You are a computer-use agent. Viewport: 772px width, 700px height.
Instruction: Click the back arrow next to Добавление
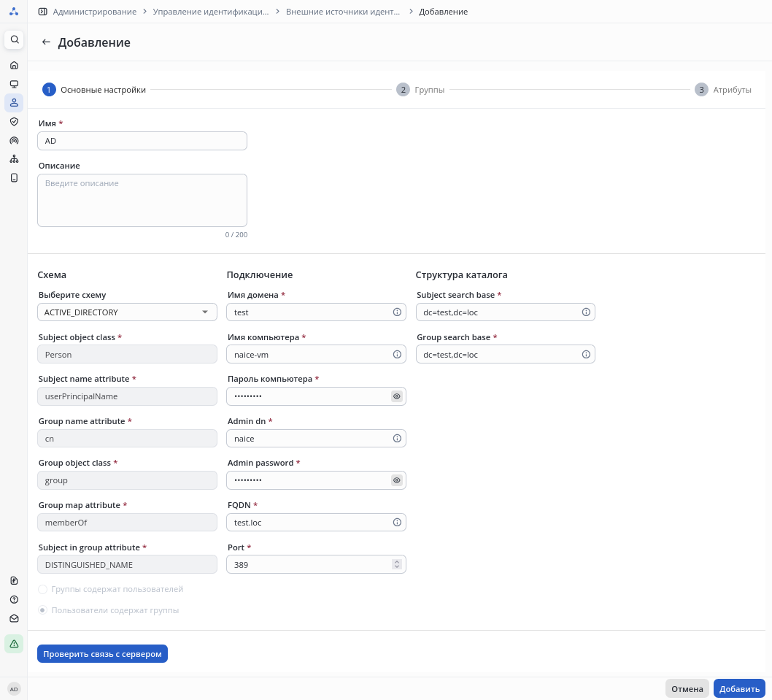click(x=46, y=42)
